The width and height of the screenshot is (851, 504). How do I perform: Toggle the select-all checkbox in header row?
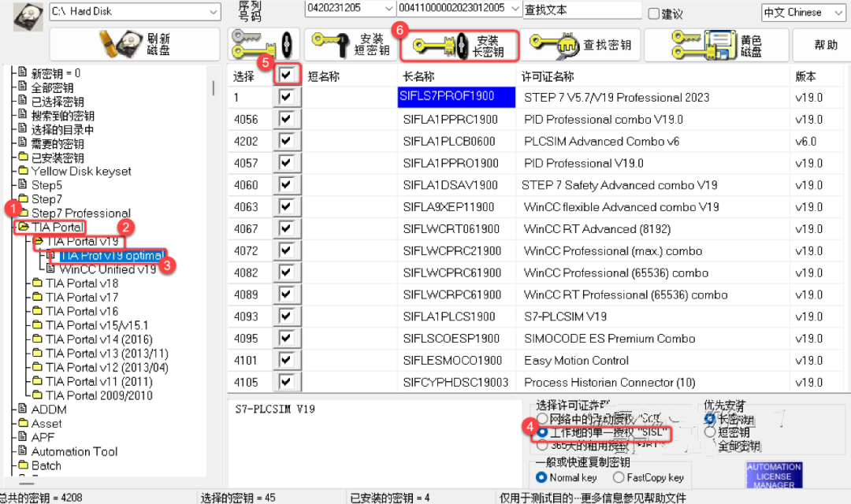click(x=287, y=75)
